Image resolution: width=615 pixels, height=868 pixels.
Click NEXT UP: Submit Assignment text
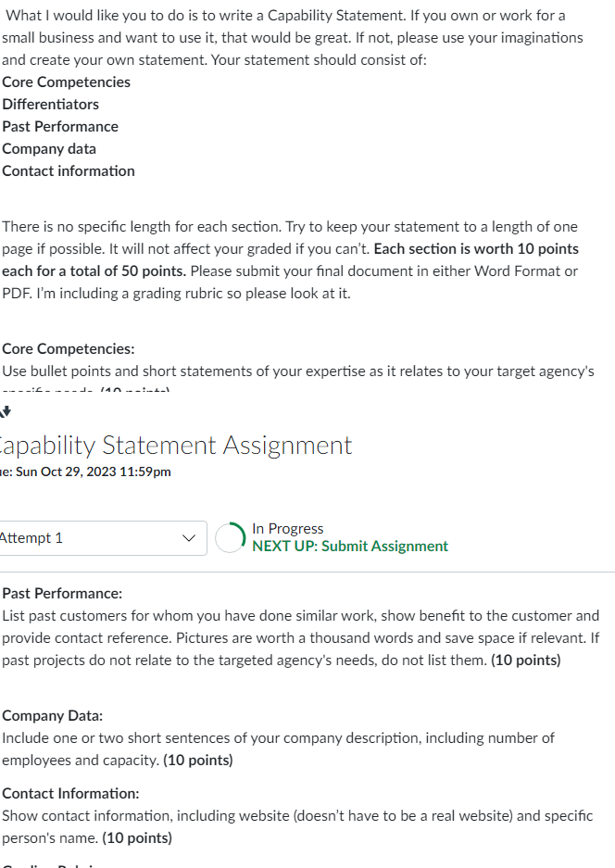[x=350, y=546]
